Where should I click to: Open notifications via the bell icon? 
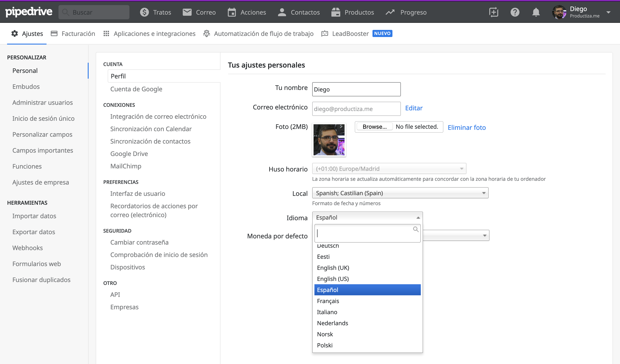536,12
